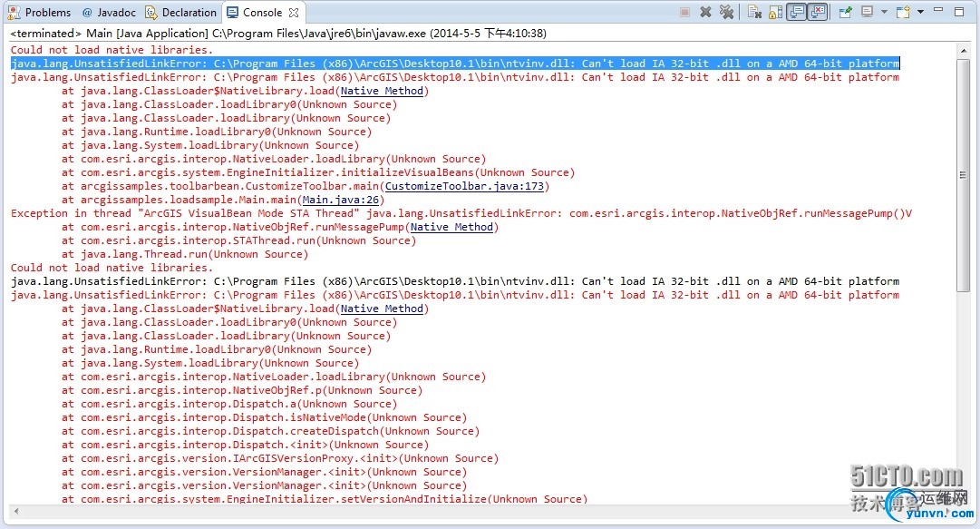980x529 pixels.
Task: Expand the Open Console dropdown arrow
Action: pyautogui.click(x=920, y=12)
